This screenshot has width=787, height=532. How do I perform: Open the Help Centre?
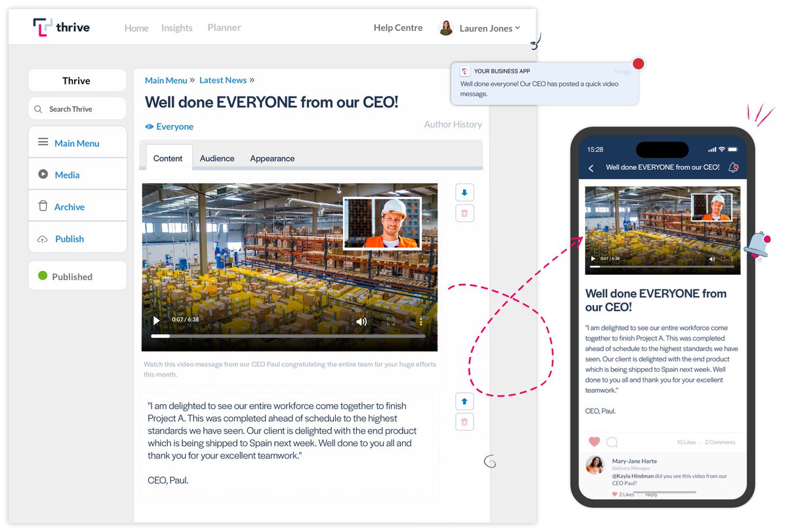397,28
